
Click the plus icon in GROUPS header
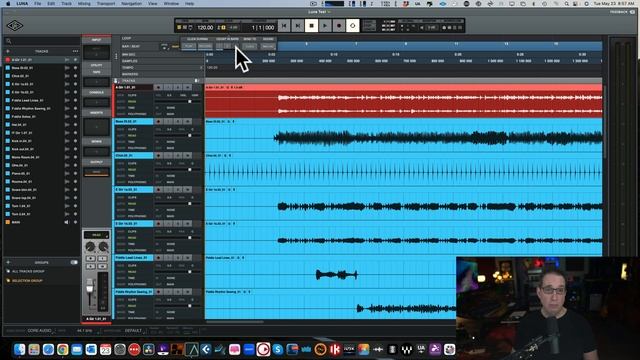tap(8, 262)
